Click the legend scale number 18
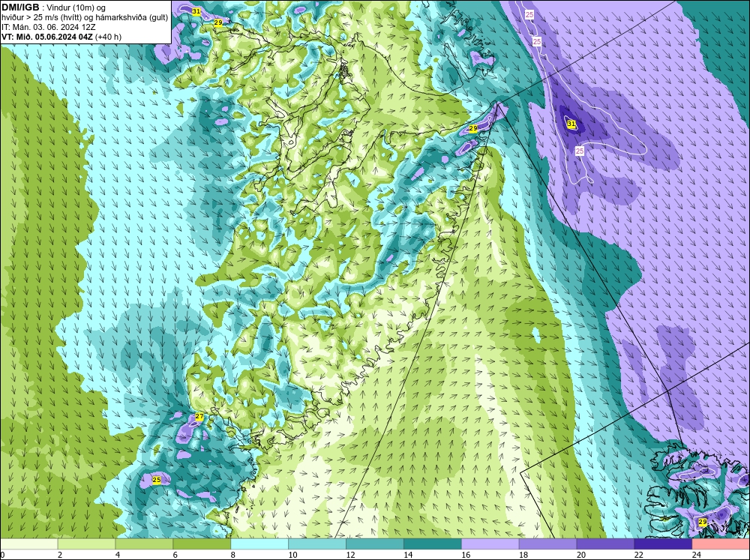 click(523, 555)
